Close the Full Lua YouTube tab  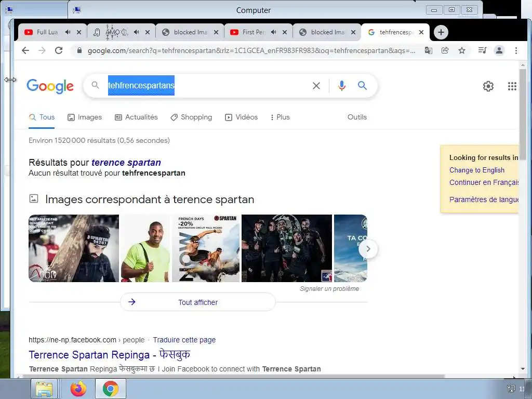pyautogui.click(x=79, y=32)
